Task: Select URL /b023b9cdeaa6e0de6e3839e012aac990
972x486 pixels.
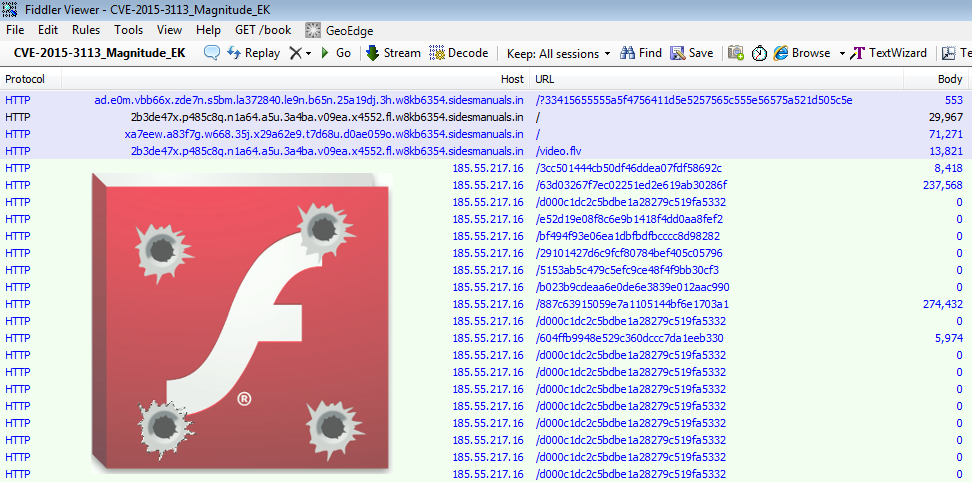Action: pyautogui.click(x=632, y=288)
